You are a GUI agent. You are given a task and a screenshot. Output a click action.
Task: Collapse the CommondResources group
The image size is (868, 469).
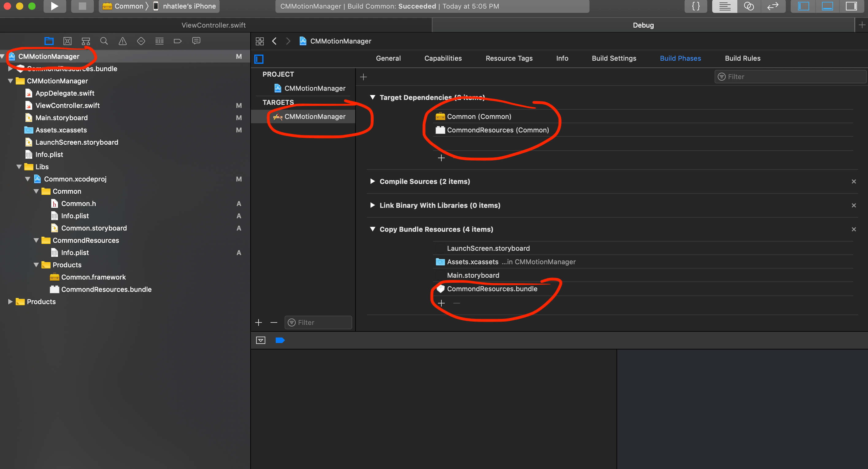(36, 240)
